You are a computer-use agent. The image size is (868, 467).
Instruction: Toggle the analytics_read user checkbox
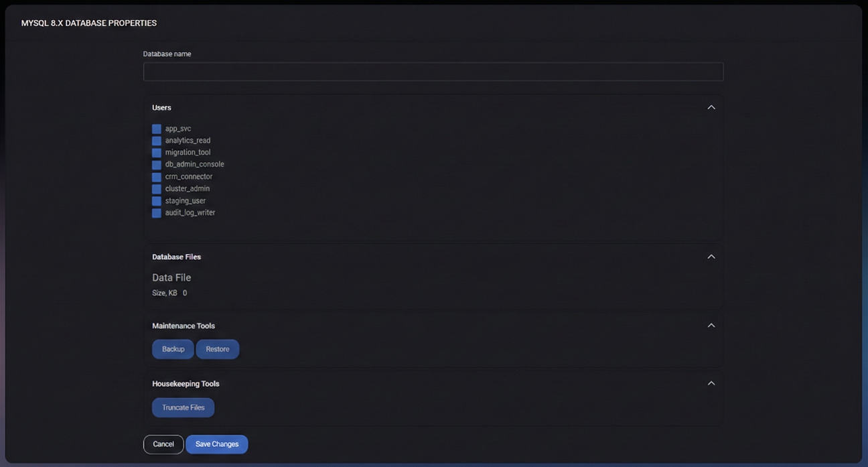coord(156,141)
